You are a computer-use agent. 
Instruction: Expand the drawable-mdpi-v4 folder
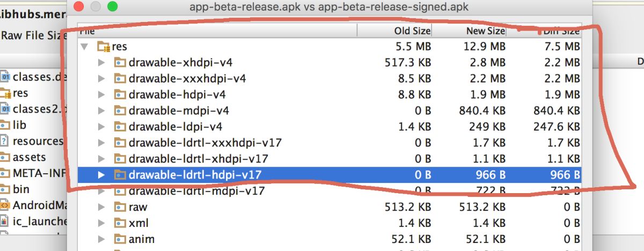101,111
